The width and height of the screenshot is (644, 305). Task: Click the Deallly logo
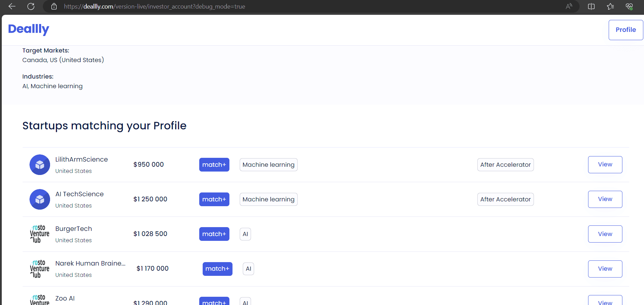tap(28, 30)
